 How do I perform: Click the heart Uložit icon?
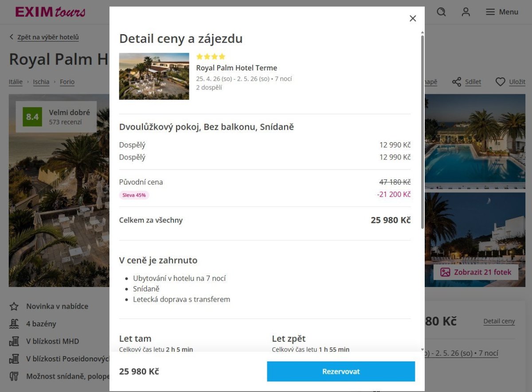[501, 82]
